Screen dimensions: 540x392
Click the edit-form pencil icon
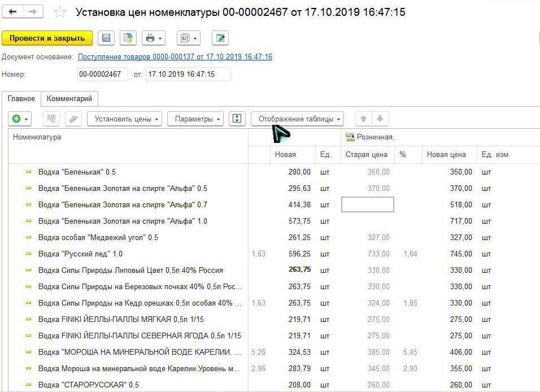tap(220, 38)
